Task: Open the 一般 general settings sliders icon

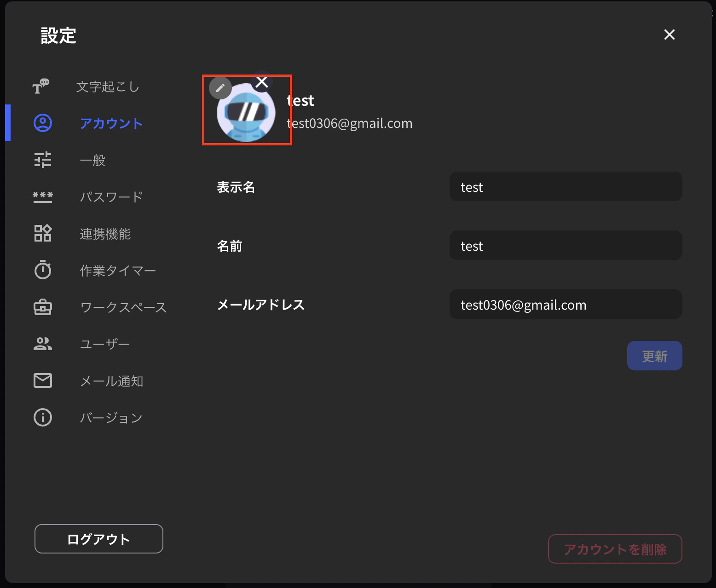Action: coord(43,160)
